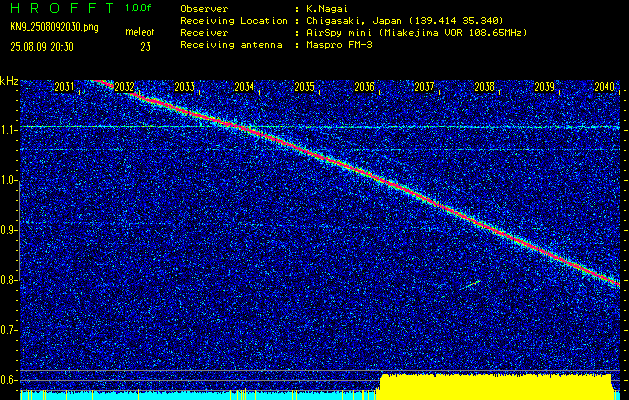This screenshot has width=629, height=400.
Task: Click the HROFFT title text
Action: pos(62,8)
